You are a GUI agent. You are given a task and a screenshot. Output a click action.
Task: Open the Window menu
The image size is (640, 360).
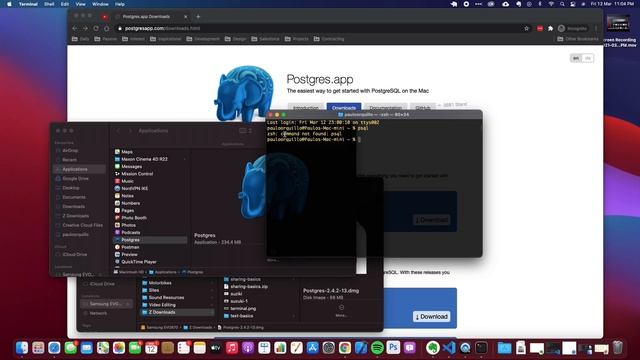(100, 4)
